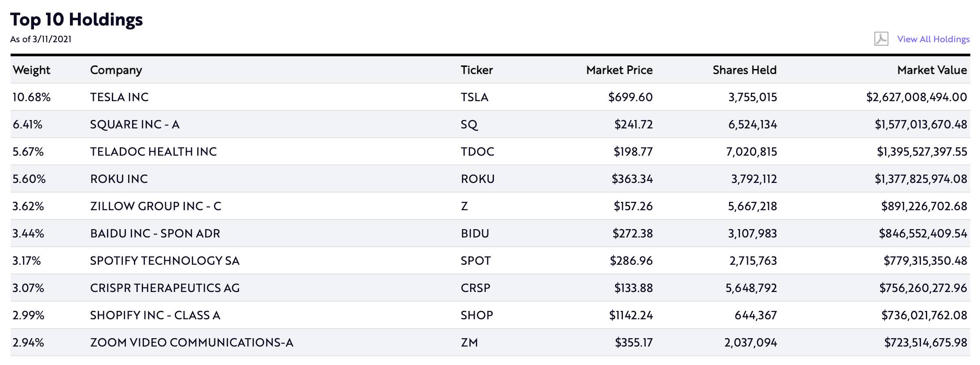Open the View All Holdings link
The height and width of the screenshot is (365, 980).
[933, 39]
